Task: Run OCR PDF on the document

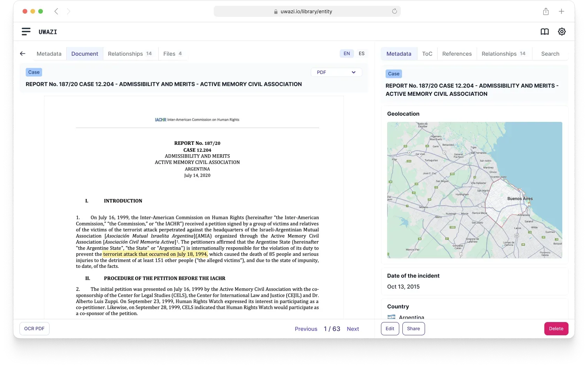Action: pyautogui.click(x=34, y=328)
